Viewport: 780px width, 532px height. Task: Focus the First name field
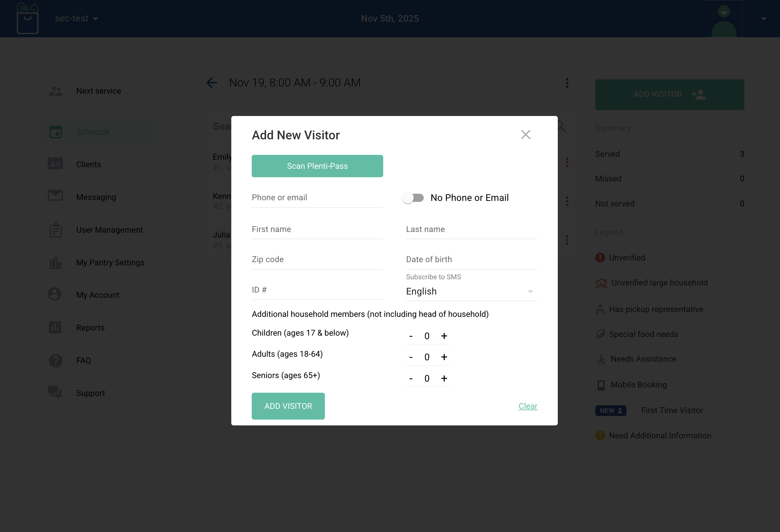(317, 229)
